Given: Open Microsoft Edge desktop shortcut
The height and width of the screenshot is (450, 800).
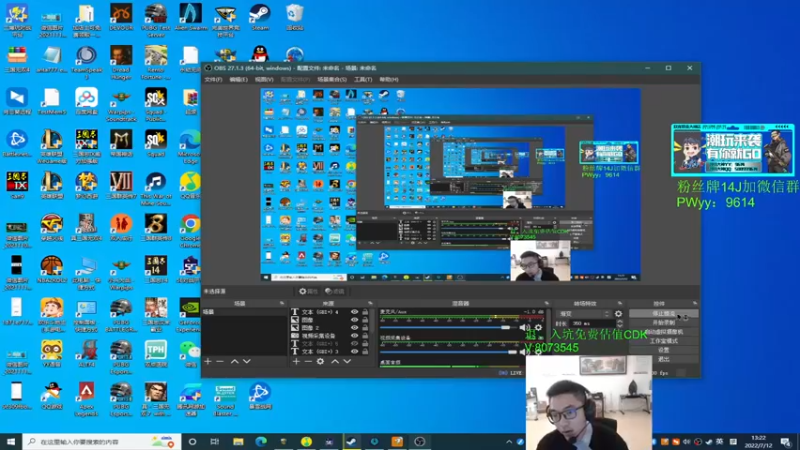Looking at the screenshot, I should click(x=190, y=147).
